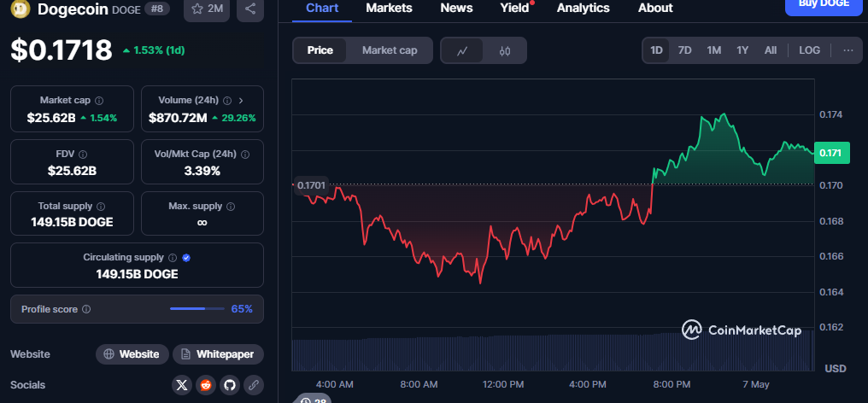Click the Buy DOGE button
The height and width of the screenshot is (403, 868).
824,7
